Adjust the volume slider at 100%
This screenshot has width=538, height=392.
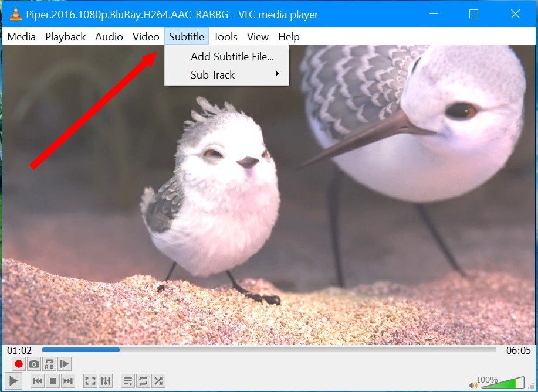(503, 383)
